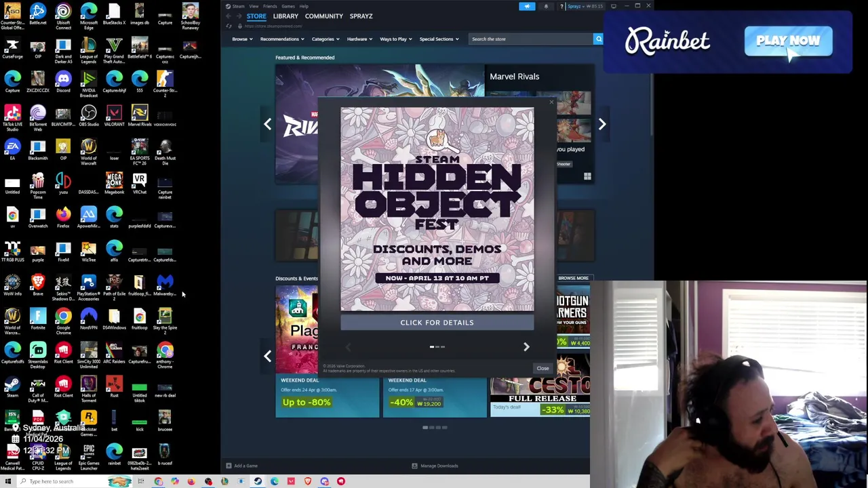Expand the Browse dropdown in the store
The image size is (868, 488).
pyautogui.click(x=241, y=39)
